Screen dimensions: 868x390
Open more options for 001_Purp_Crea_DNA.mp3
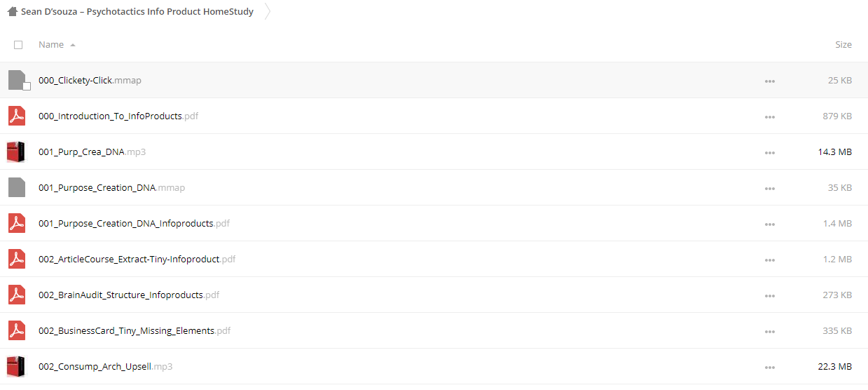point(770,152)
